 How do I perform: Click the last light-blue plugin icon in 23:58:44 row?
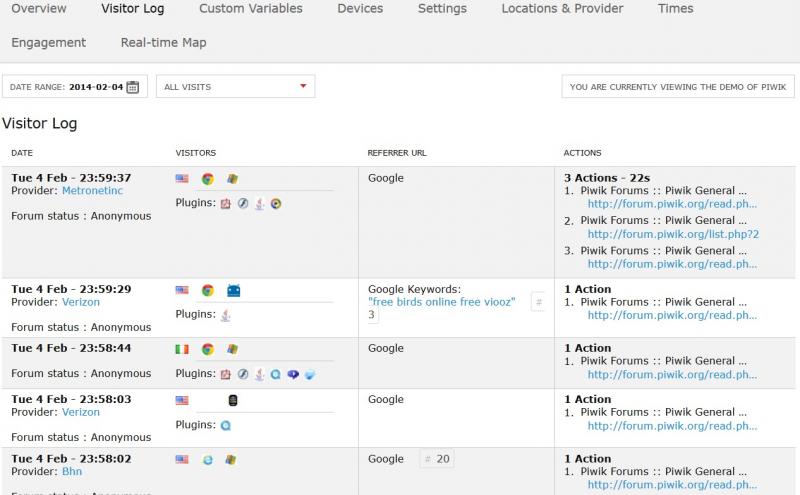310,375
